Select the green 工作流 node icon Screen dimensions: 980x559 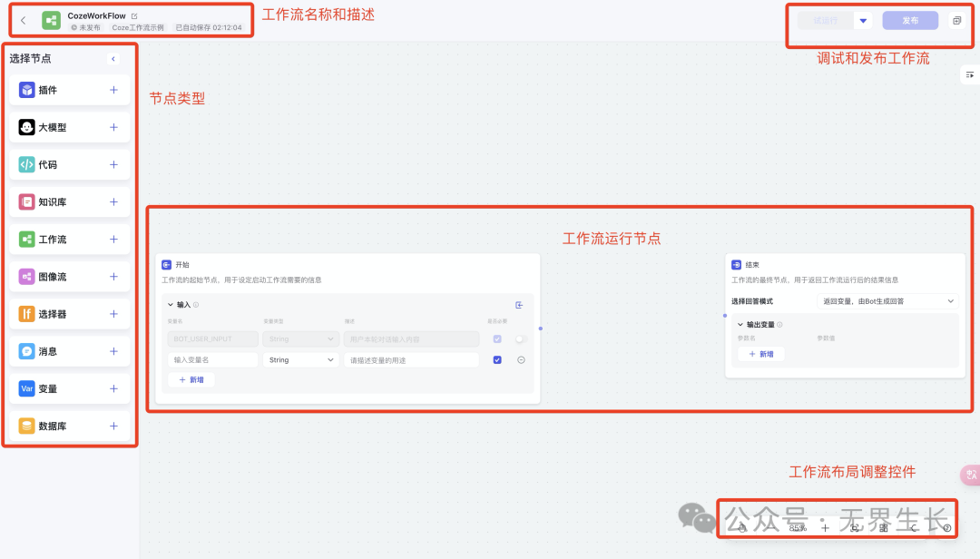pyautogui.click(x=26, y=240)
